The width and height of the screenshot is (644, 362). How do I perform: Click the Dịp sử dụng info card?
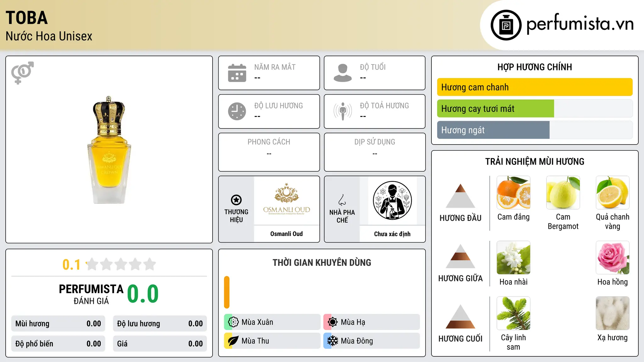pos(375,152)
